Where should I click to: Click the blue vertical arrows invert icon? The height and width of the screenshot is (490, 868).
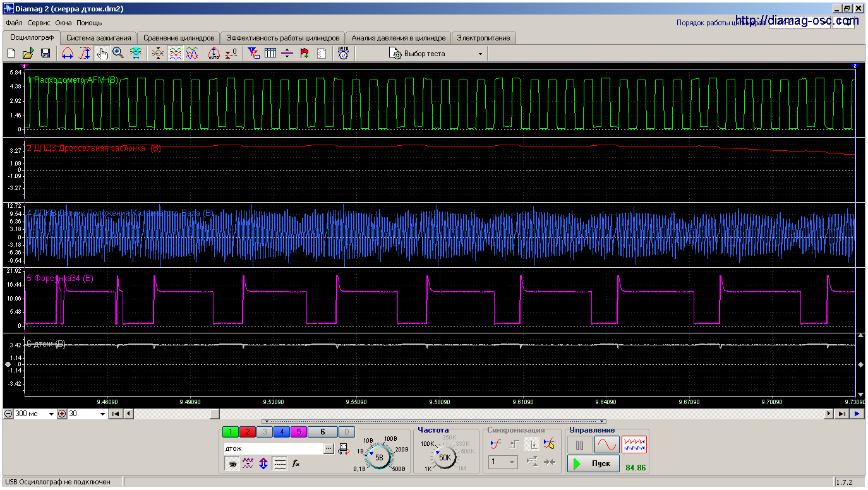pyautogui.click(x=263, y=463)
